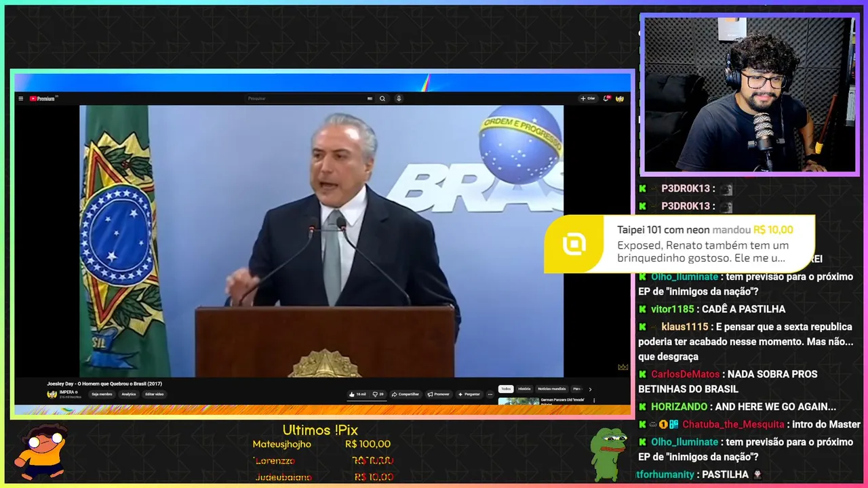Open the three-dot more actions menu
The width and height of the screenshot is (868, 488).
[490, 394]
